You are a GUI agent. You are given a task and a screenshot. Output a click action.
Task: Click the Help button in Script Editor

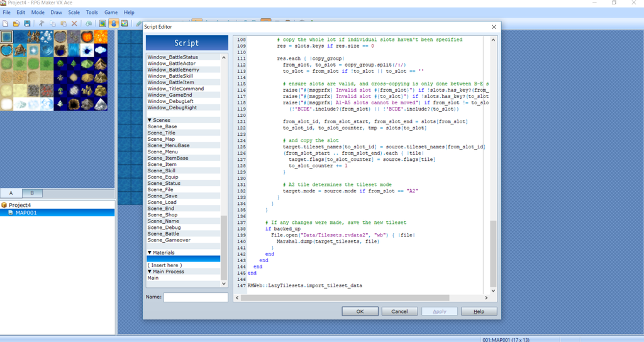(479, 311)
